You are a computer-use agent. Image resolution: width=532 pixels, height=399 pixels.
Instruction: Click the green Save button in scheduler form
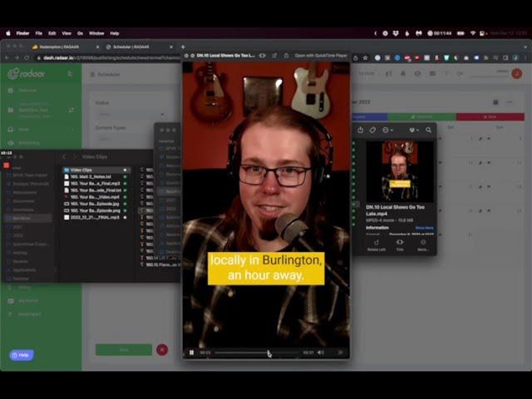[124, 350]
